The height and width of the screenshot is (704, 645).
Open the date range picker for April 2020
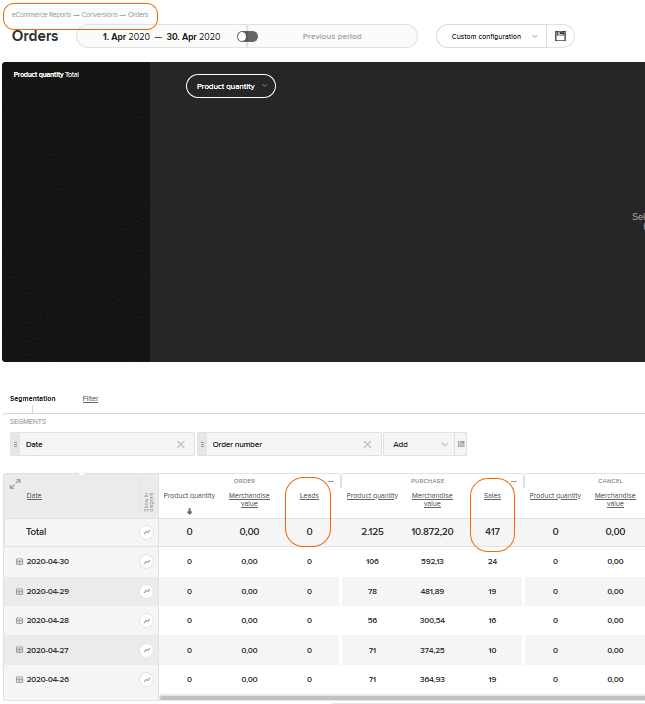pyautogui.click(x=161, y=36)
